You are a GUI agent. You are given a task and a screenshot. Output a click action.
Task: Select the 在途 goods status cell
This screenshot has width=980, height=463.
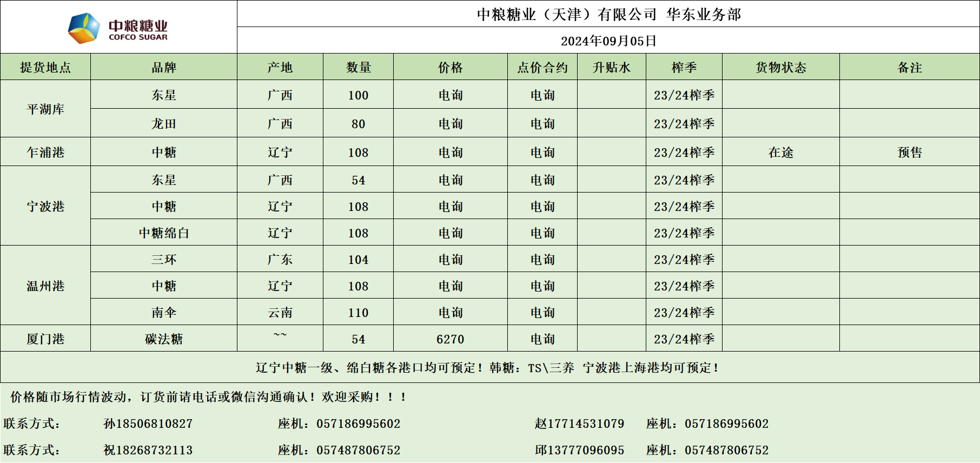781,153
